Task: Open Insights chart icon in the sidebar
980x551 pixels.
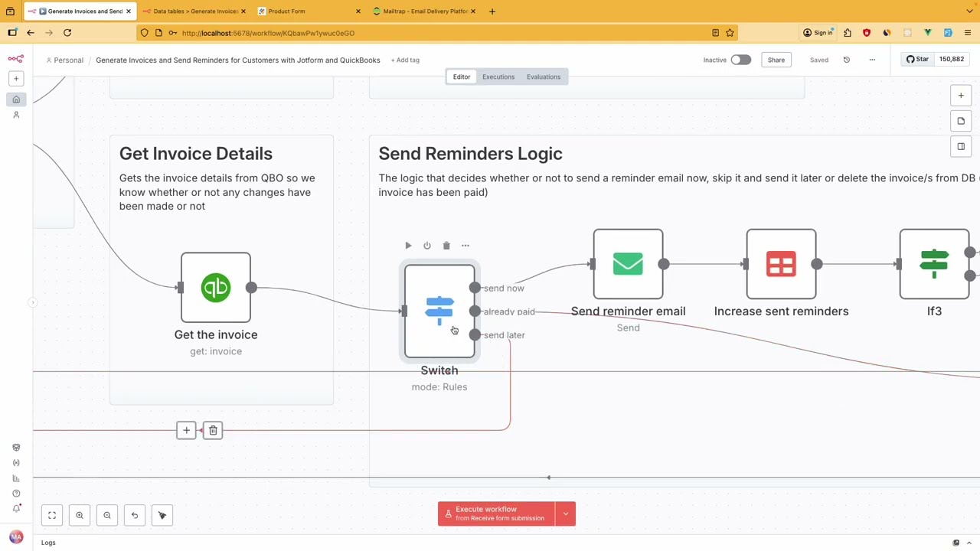Action: tap(16, 478)
